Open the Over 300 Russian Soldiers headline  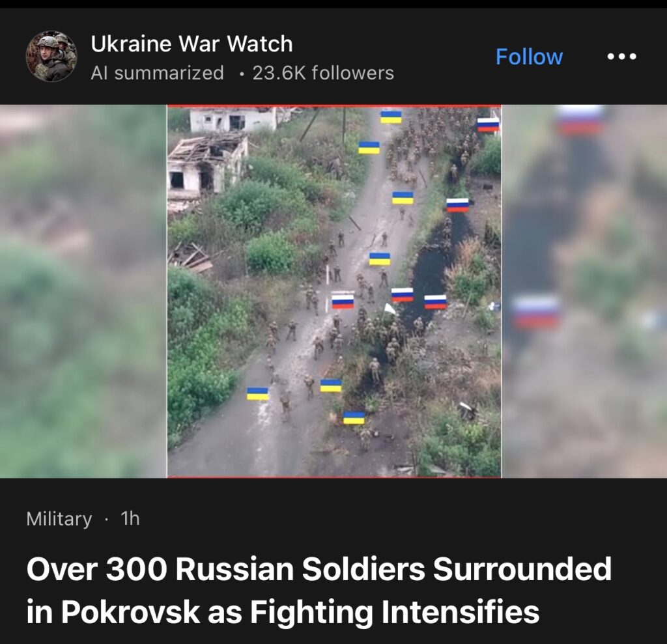[x=319, y=591]
